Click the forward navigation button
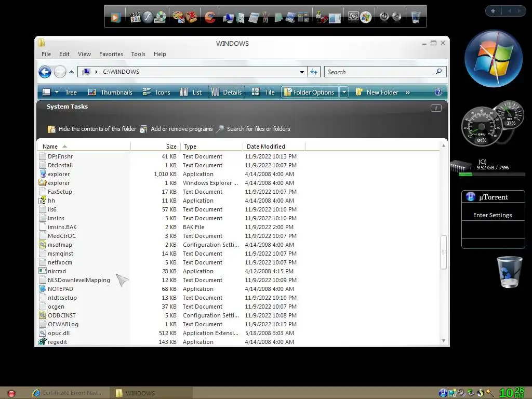The width and height of the screenshot is (532, 399). pos(60,72)
